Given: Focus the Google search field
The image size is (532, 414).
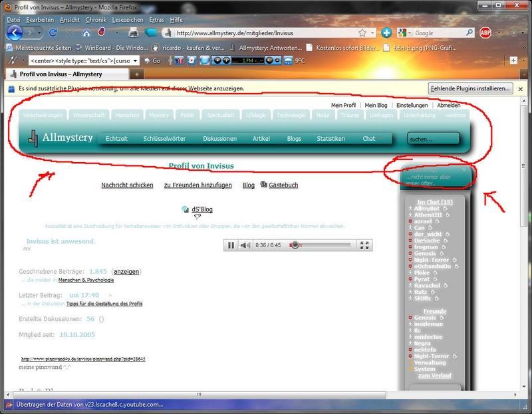Looking at the screenshot, I should pos(439,33).
